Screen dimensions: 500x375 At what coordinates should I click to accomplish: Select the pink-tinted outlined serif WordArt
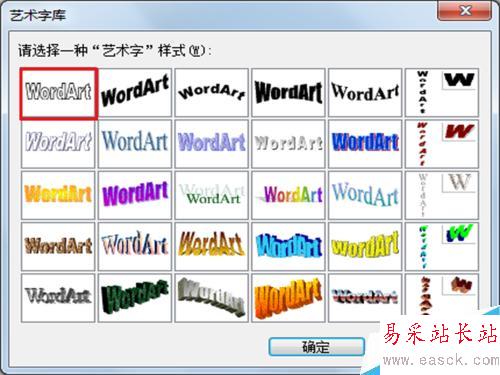coord(135,247)
